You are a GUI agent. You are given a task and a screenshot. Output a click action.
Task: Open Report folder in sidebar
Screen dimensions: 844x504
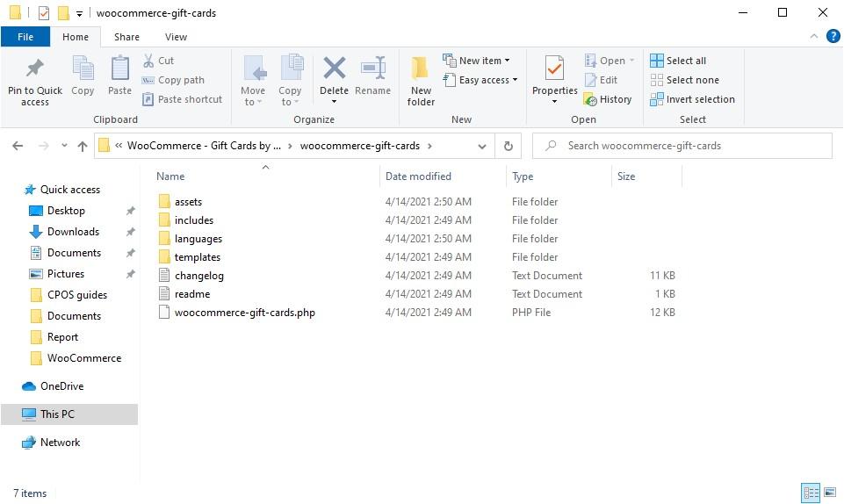tap(62, 337)
